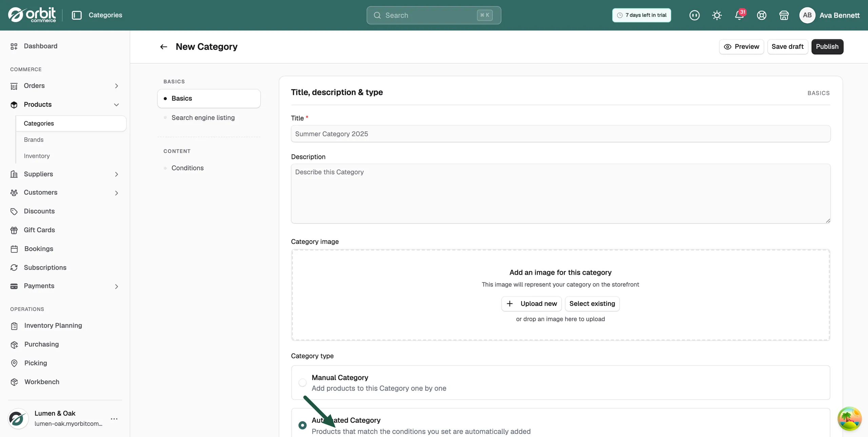Open the storefront icon
Viewport: 868px width, 437px height.
[784, 15]
